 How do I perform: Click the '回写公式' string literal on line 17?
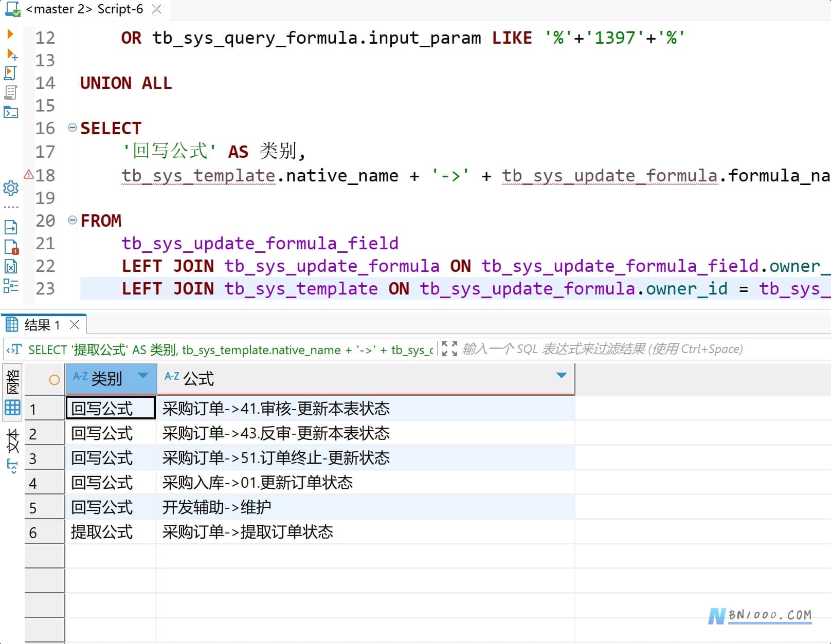point(169,151)
